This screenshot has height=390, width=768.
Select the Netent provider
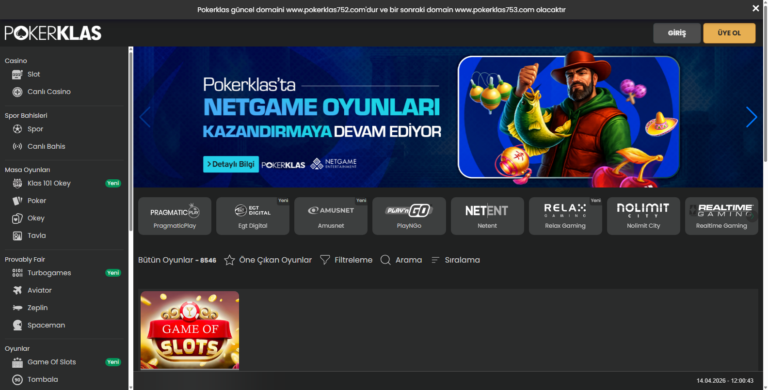487,216
